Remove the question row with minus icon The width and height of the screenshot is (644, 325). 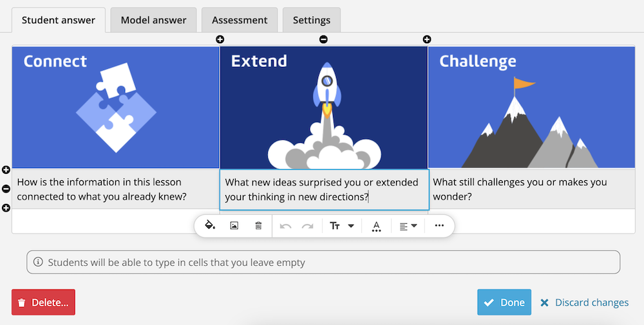(6, 189)
